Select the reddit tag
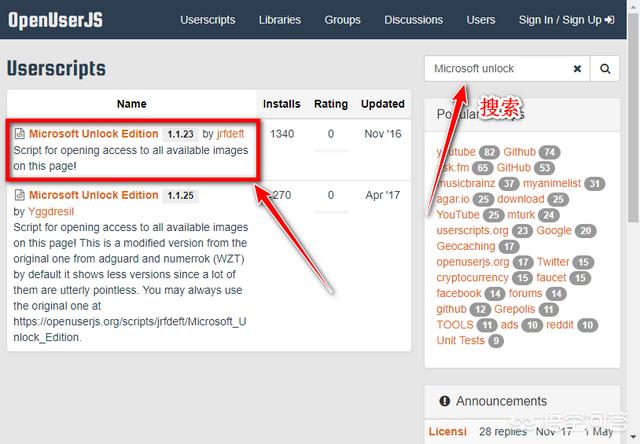 tap(560, 325)
